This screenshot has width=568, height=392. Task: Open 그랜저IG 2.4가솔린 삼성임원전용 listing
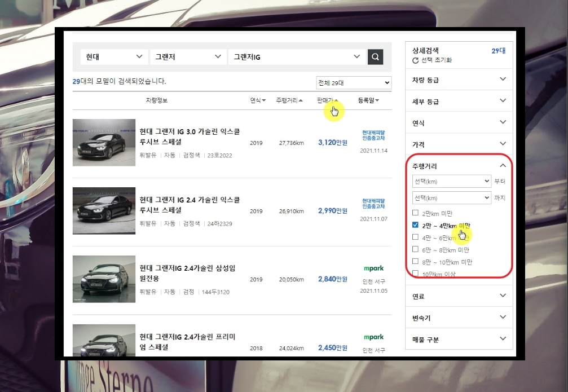(187, 273)
